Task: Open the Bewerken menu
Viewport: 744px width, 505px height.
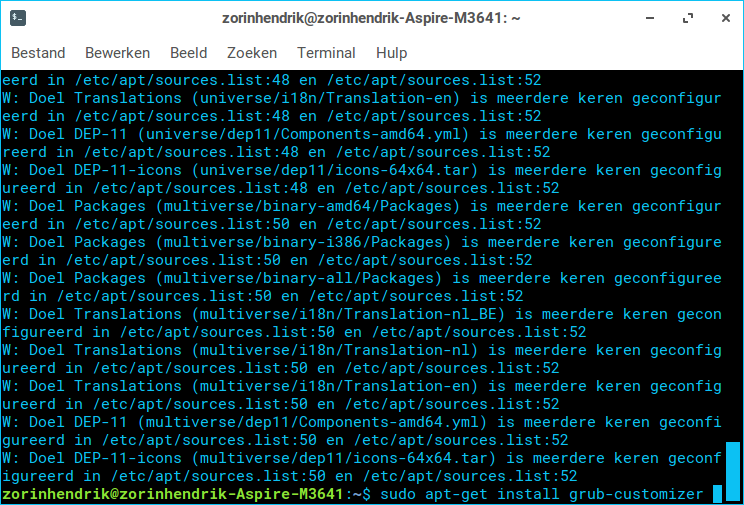Action: 117,53
